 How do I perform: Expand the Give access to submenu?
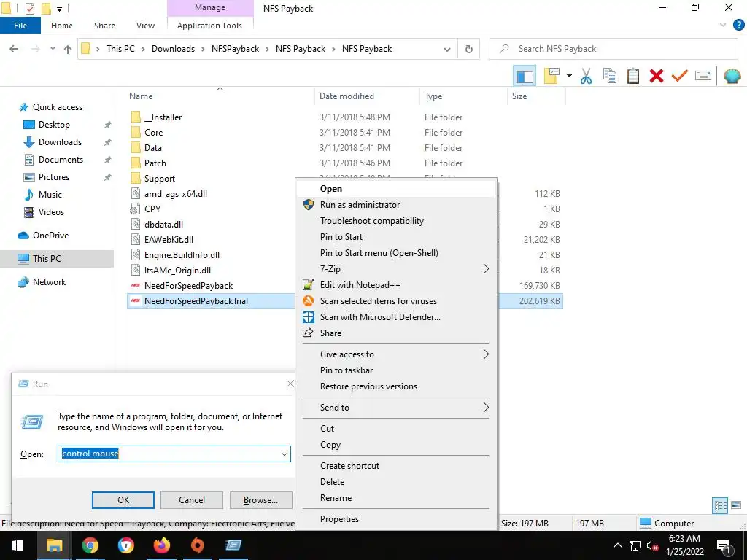click(396, 354)
